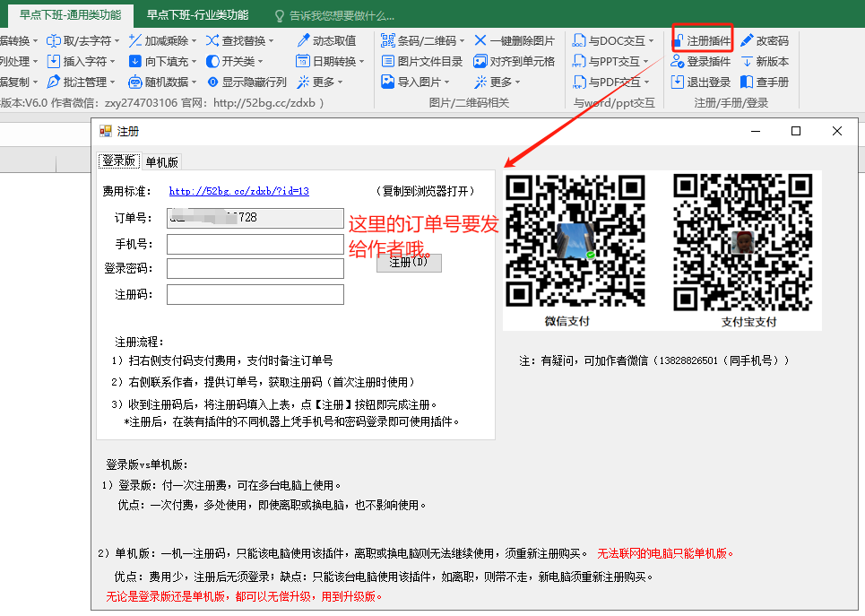Click the 随机数据 icon
The height and width of the screenshot is (616, 865).
click(x=135, y=82)
